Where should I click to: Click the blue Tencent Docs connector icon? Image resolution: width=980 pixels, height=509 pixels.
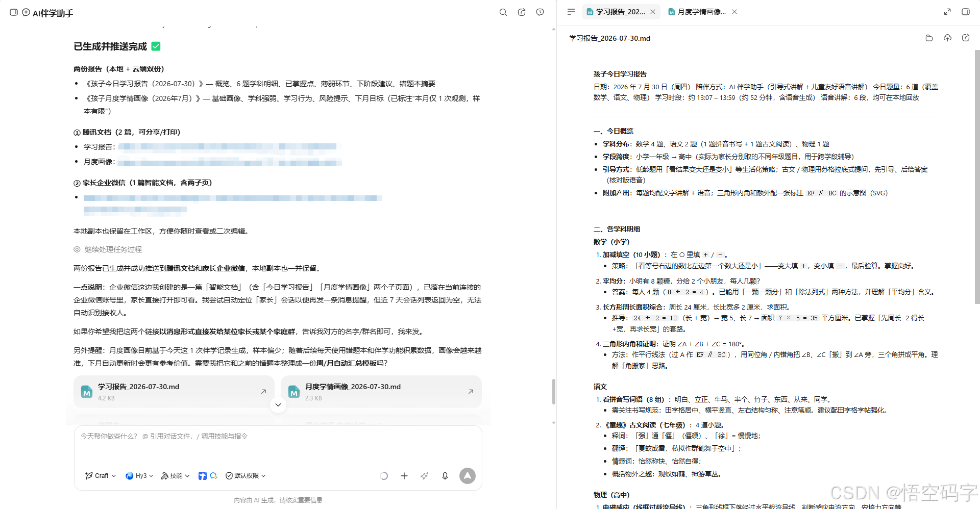coord(203,476)
